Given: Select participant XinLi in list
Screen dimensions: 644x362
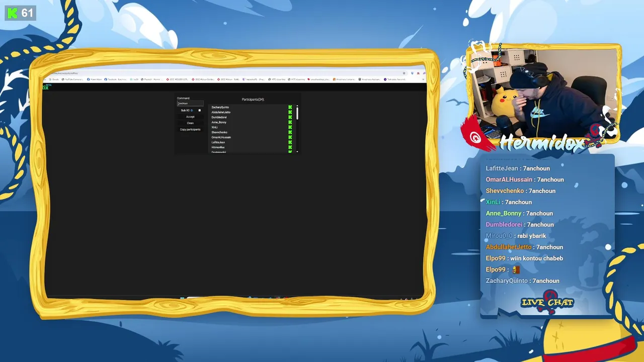Looking at the screenshot, I should coord(214,127).
